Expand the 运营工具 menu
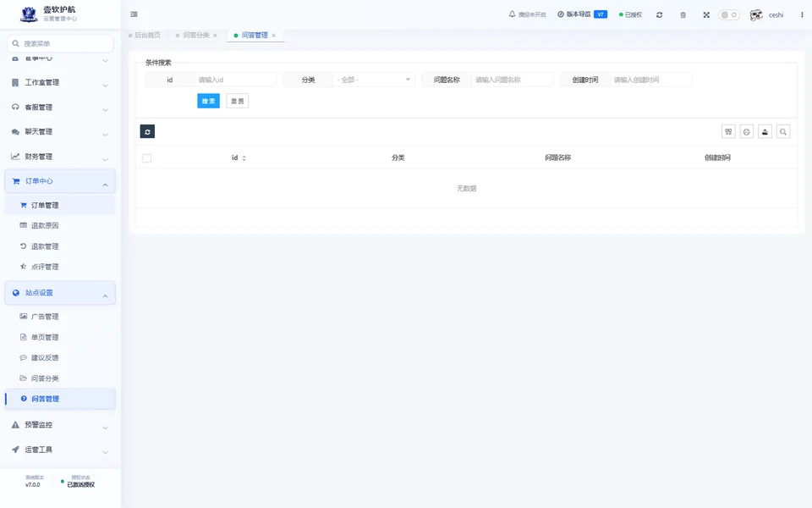The width and height of the screenshot is (812, 508). pos(60,450)
